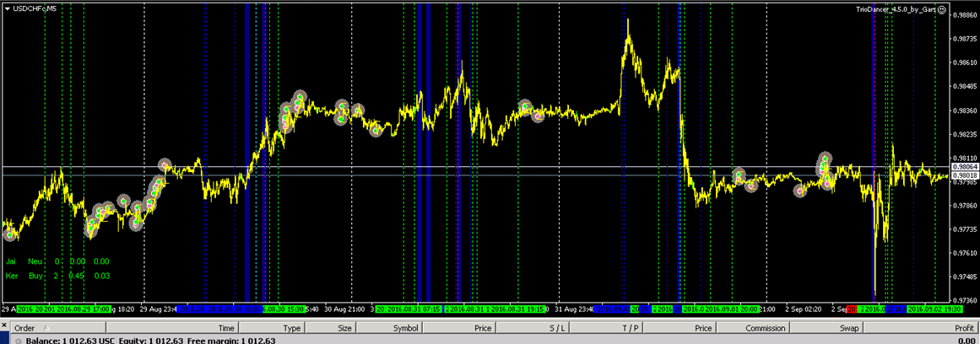This screenshot has width=980, height=344.
Task: Click the 0.98064 price level label
Action: [964, 167]
